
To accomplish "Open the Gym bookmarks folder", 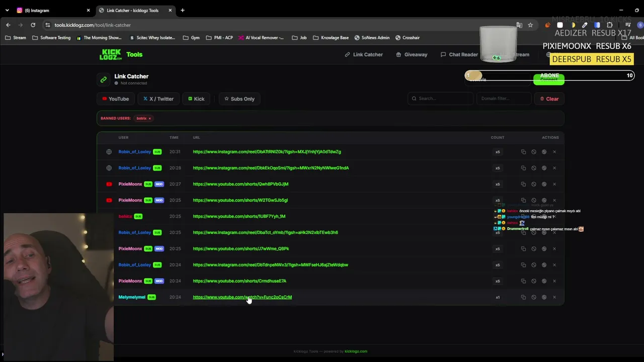I will click(191, 38).
